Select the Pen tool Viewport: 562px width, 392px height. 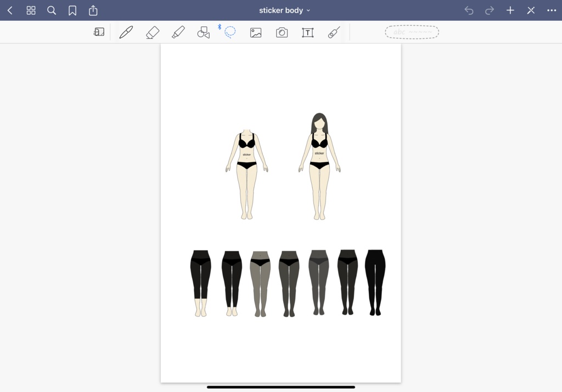point(126,32)
